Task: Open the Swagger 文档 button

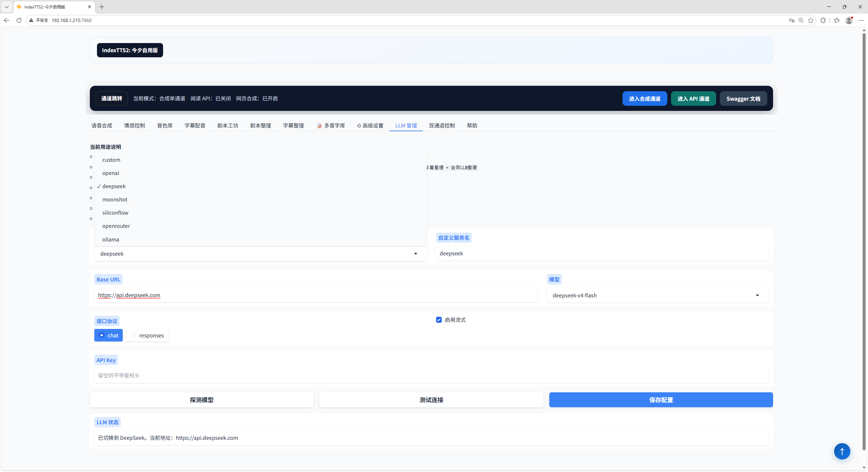Action: pyautogui.click(x=743, y=99)
